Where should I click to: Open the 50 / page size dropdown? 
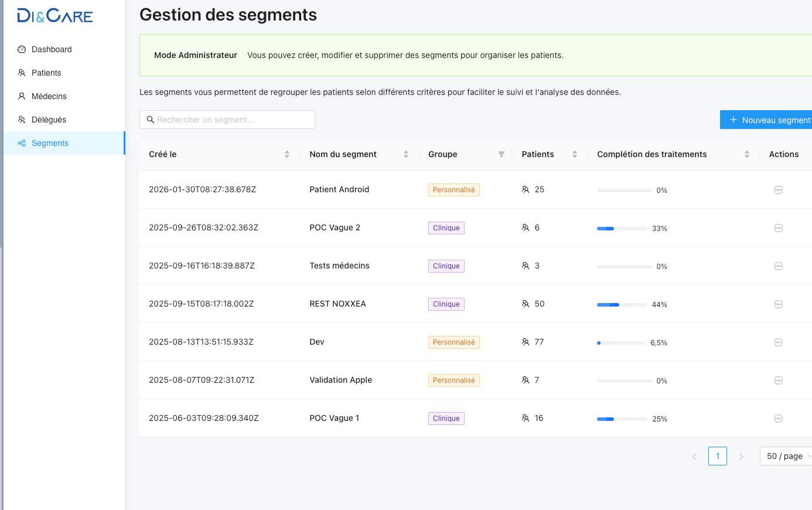pos(786,456)
